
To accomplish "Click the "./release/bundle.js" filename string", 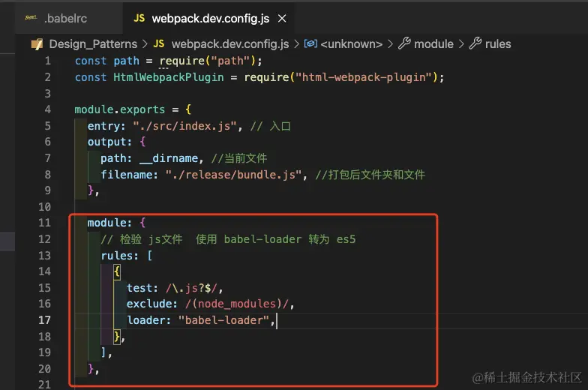I will 234,175.
